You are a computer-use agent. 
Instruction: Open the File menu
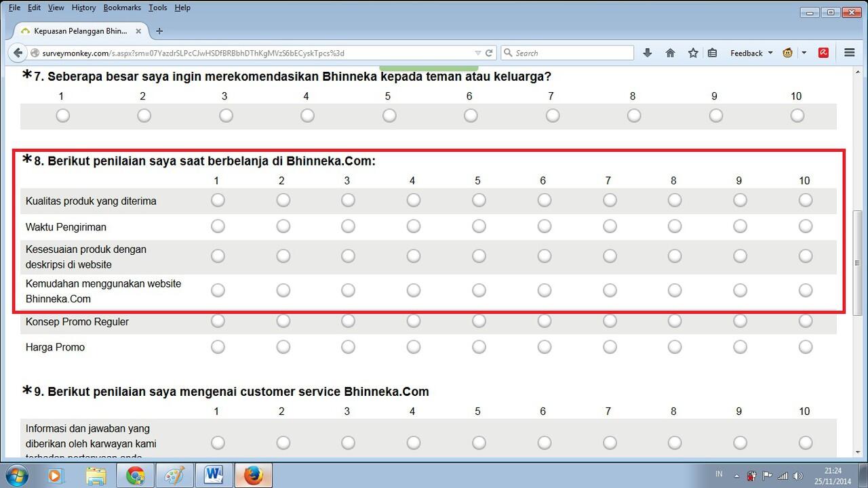tap(14, 7)
